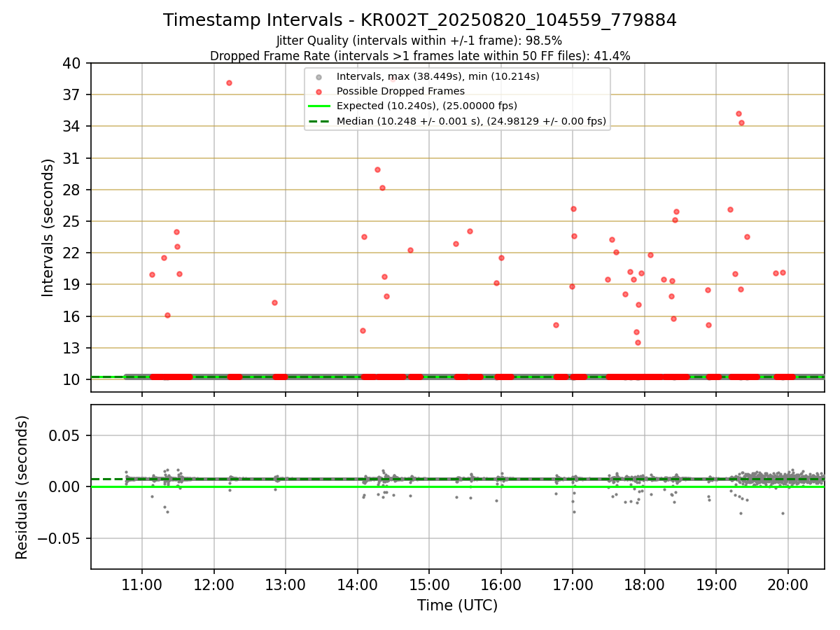The image size is (840, 630).
Task: Click the x-axis tick label '13:00'
Action: click(286, 583)
